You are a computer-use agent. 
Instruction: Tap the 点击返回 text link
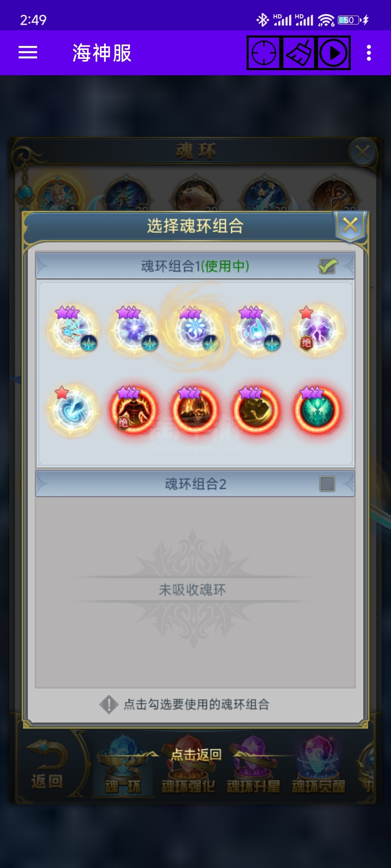tap(196, 754)
